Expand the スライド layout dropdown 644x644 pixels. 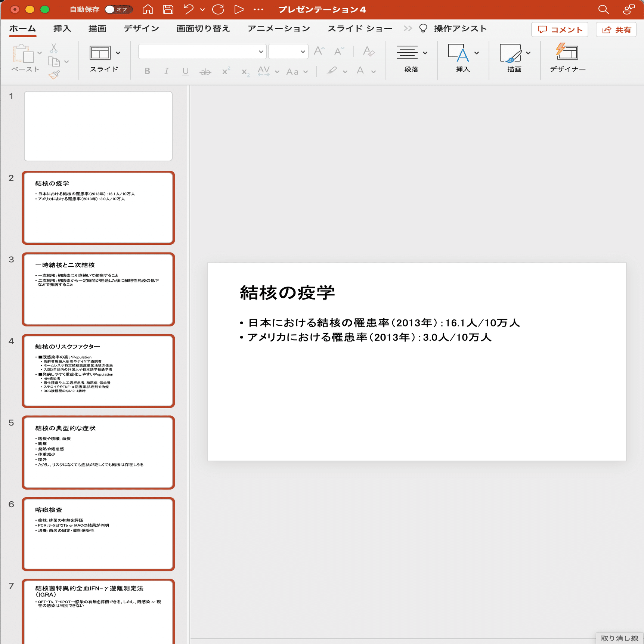pos(118,53)
